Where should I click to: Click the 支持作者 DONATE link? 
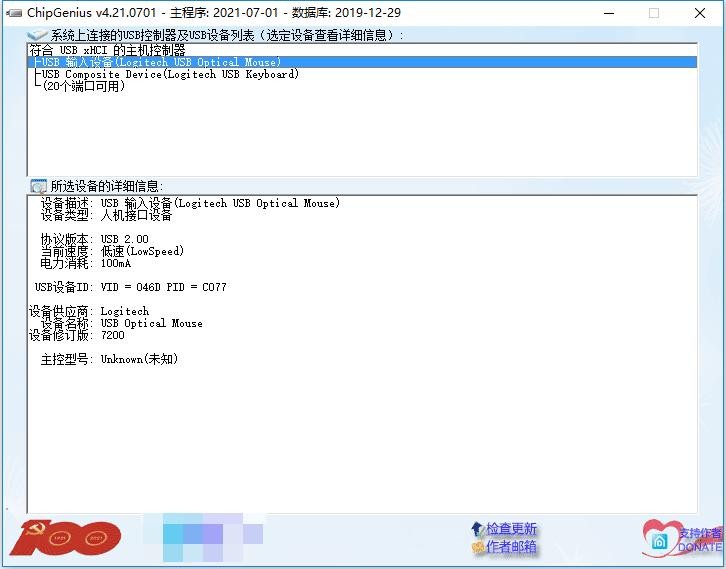[700, 540]
